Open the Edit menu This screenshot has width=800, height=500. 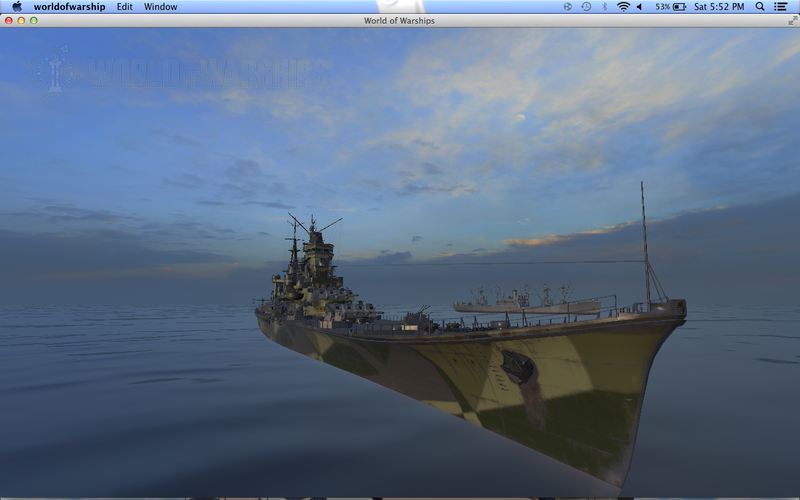[x=124, y=7]
